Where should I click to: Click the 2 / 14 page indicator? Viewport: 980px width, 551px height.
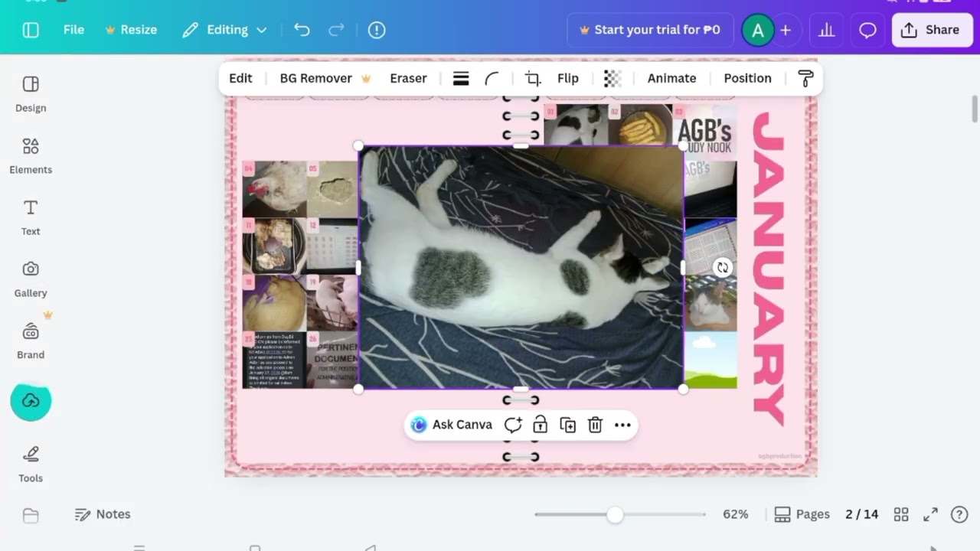861,514
